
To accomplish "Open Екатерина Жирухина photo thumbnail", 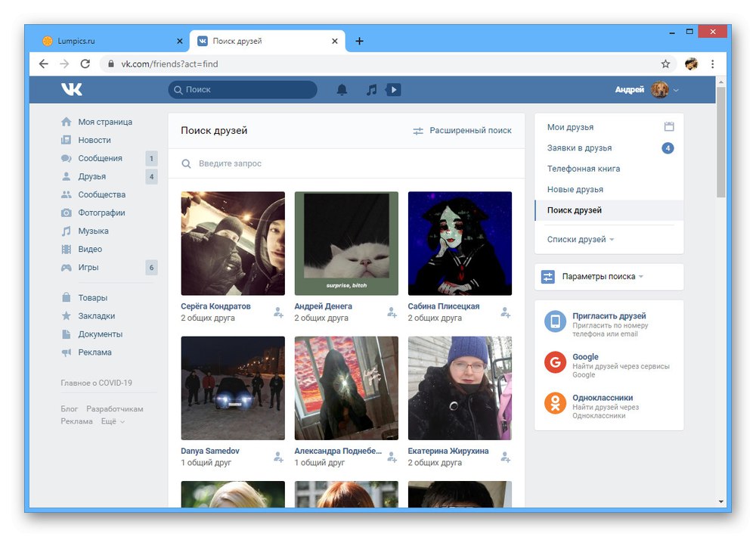I will [x=460, y=388].
